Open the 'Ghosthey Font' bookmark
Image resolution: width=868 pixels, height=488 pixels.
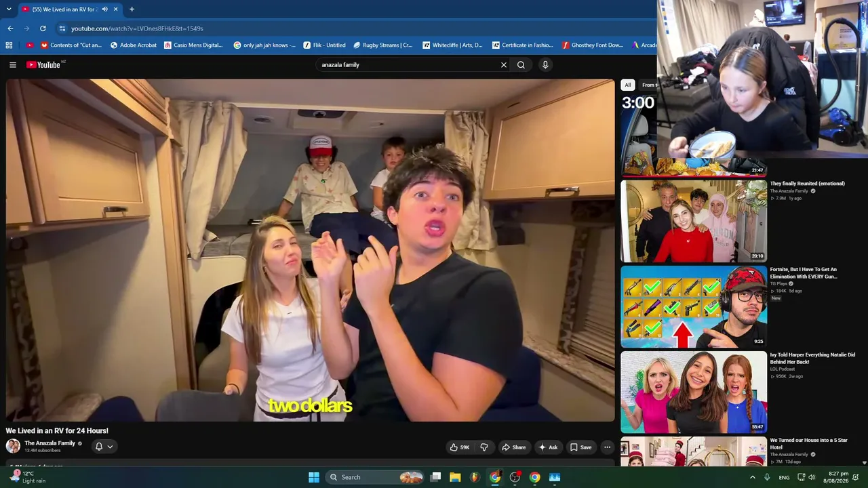tap(593, 45)
